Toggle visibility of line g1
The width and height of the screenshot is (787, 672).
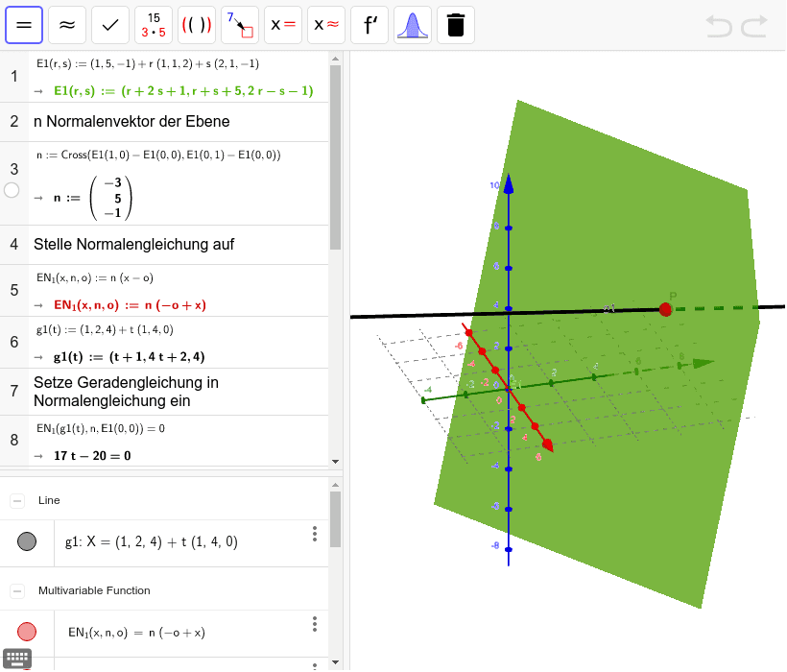27,541
